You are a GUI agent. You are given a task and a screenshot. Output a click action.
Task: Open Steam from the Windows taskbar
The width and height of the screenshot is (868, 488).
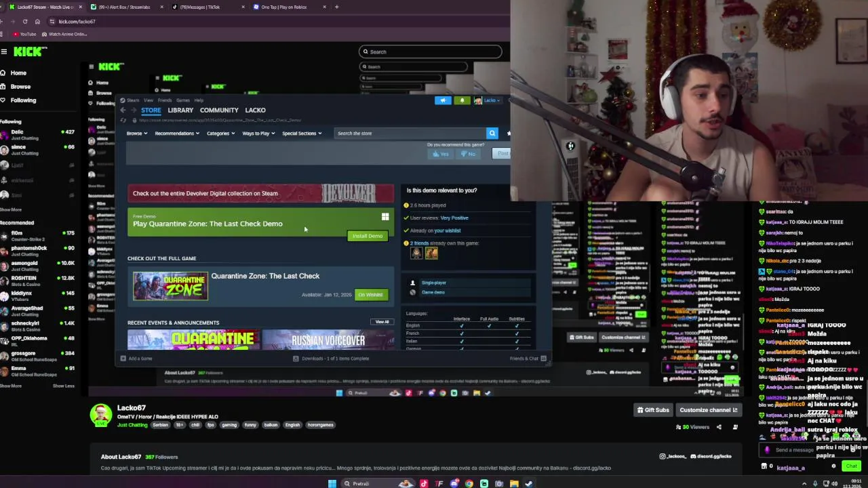pos(529,483)
